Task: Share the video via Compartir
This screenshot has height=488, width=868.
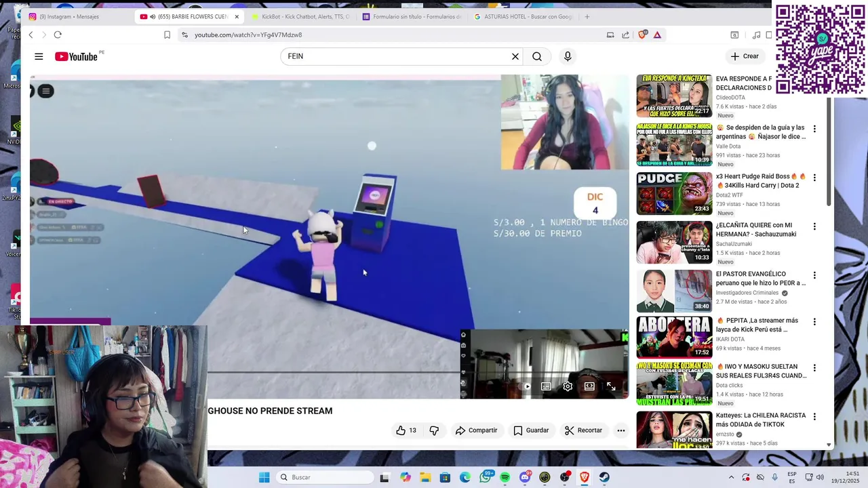Action: (x=477, y=430)
